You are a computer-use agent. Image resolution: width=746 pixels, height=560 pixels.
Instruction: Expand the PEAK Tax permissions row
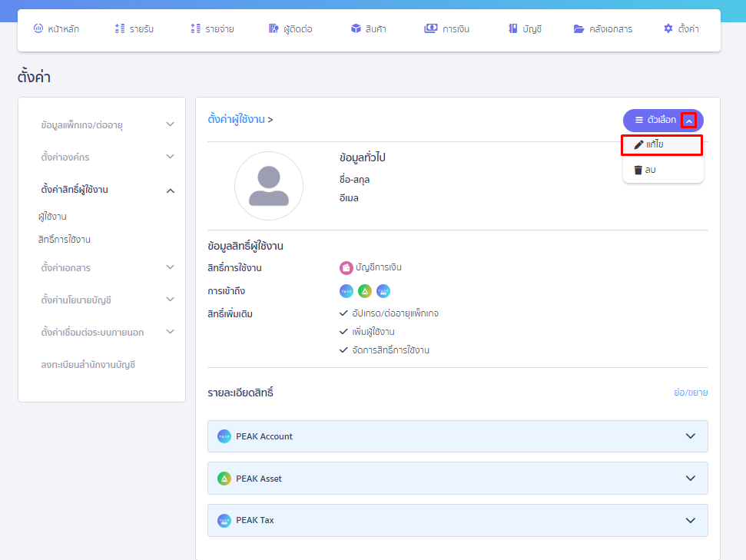pyautogui.click(x=690, y=520)
